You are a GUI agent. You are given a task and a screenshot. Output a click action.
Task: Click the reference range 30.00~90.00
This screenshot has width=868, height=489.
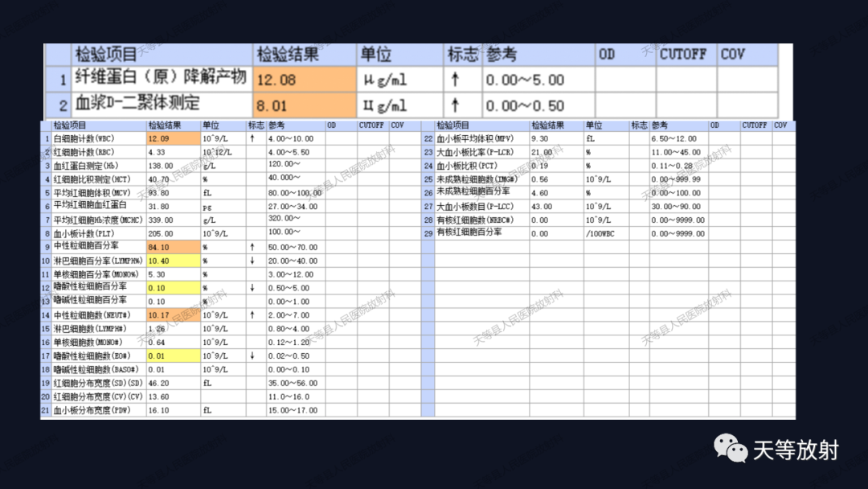pyautogui.click(x=676, y=207)
